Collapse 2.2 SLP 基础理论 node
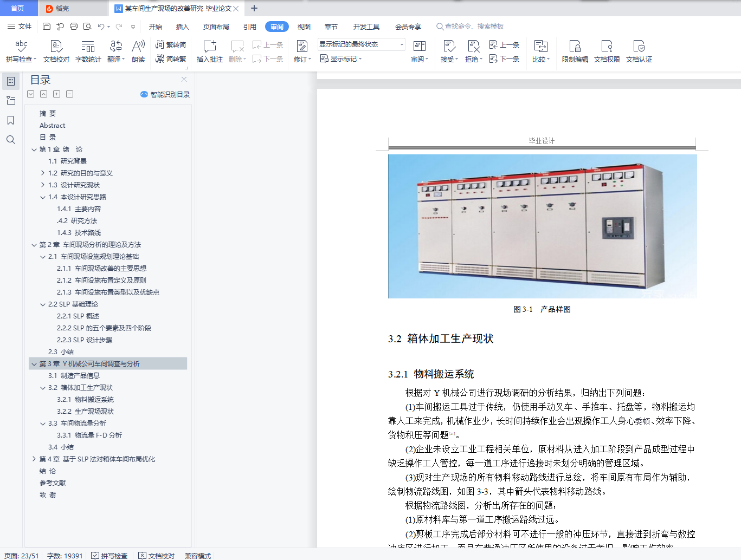This screenshot has width=741, height=560. click(x=43, y=304)
